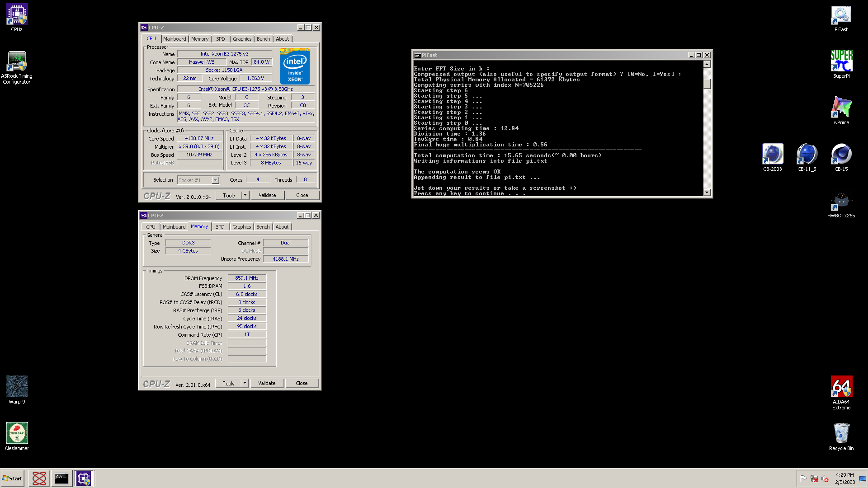Open Graphics tab in upper CPU-Z
This screenshot has height=488, width=868.
click(x=242, y=39)
